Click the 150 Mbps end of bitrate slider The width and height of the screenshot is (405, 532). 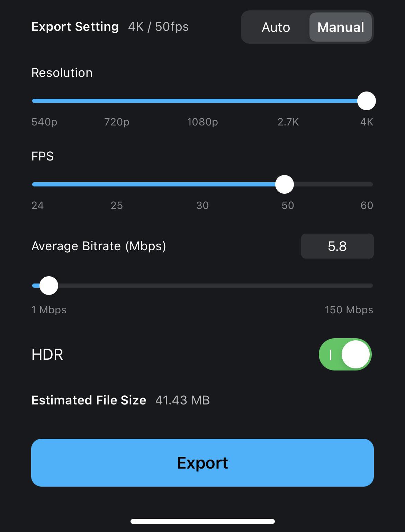pos(370,286)
